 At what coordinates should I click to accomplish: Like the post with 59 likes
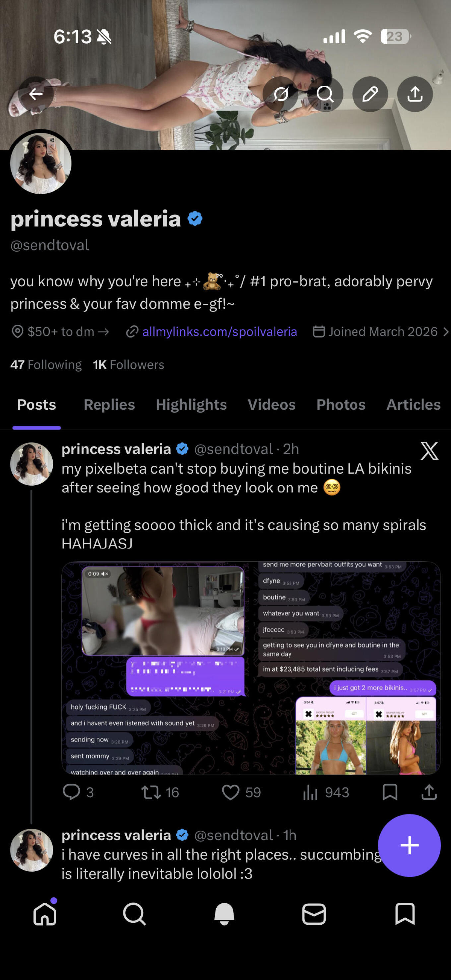(x=230, y=792)
